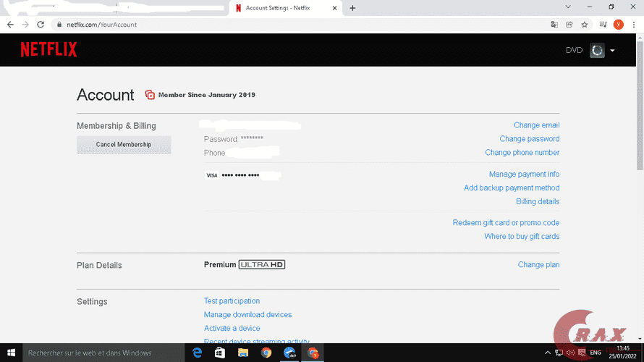Image resolution: width=644 pixels, height=362 pixels.
Task: Open the profile avatar menu
Action: pos(597,50)
